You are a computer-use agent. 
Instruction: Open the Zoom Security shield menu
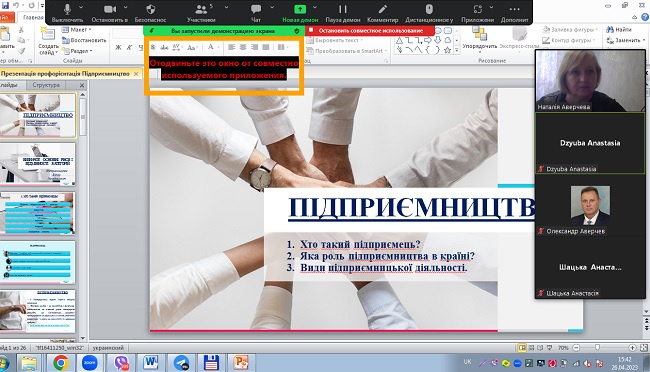tap(150, 12)
